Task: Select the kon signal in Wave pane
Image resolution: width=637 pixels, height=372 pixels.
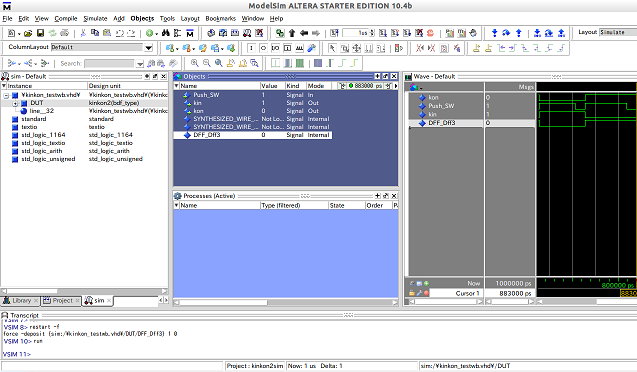Action: [433, 97]
